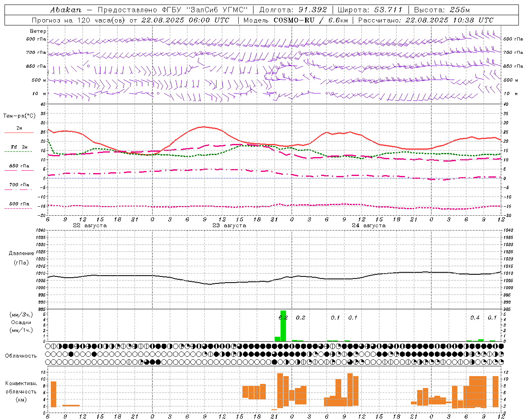The height and width of the screenshot is (420, 525).
Task: Click the "Тем-ра(°C)" temperature panel label
Action: click(19, 116)
